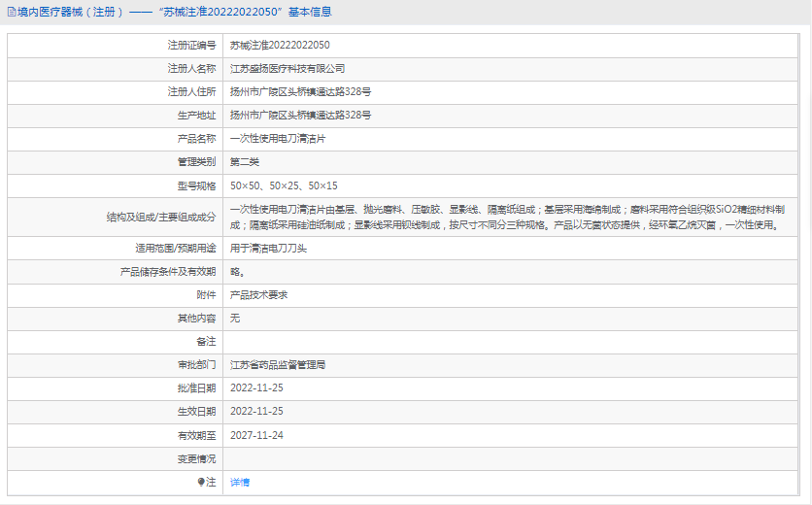Click the 产品名称 row label
812x505 pixels.
[196, 139]
